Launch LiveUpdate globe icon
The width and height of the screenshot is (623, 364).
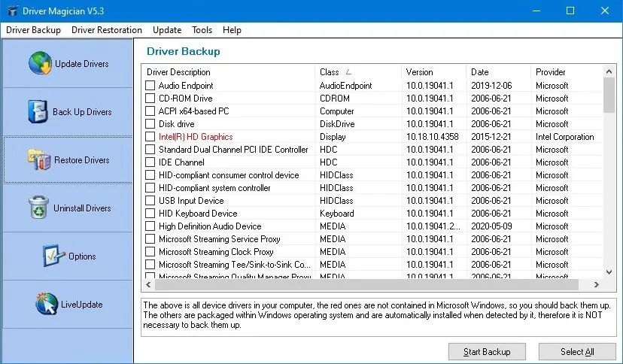[x=46, y=304]
